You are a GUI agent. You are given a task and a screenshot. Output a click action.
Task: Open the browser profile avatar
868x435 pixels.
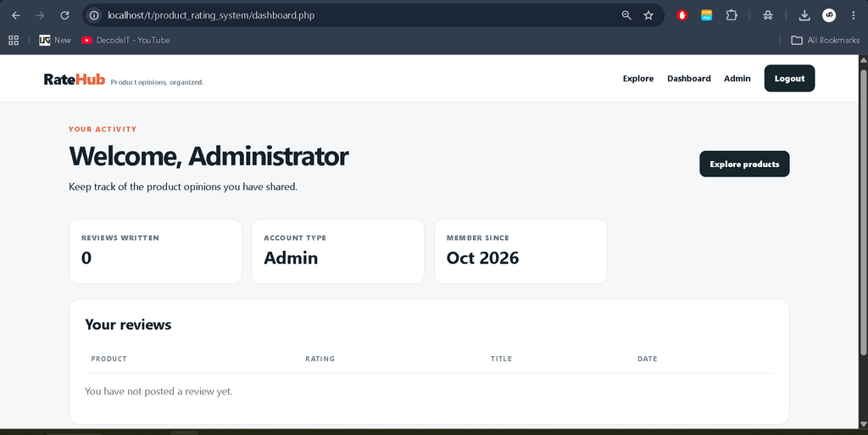coord(829,15)
